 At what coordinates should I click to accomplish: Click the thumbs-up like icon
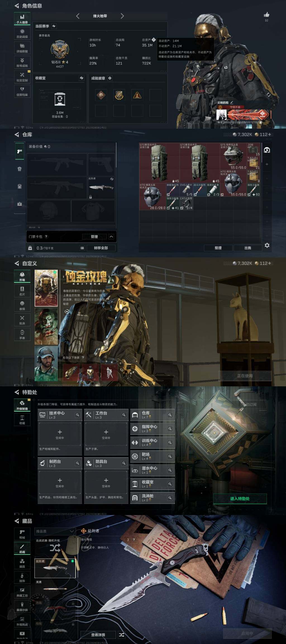point(266,15)
